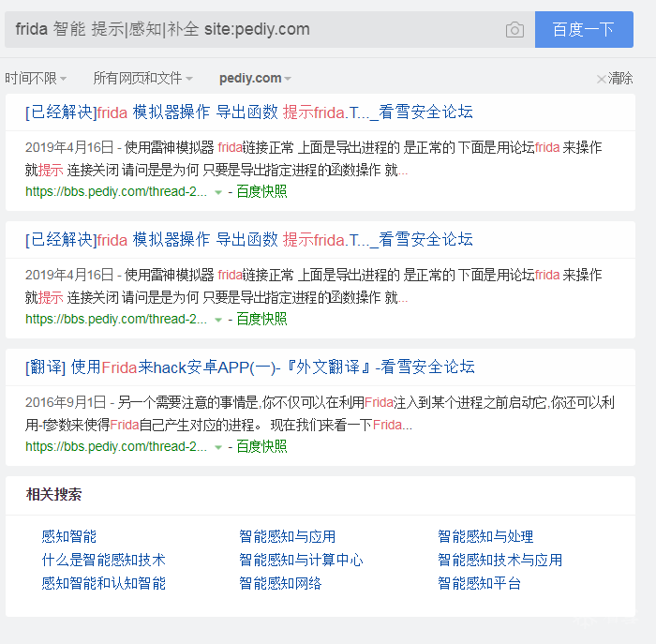The width and height of the screenshot is (656, 644).
Task: Expand the second result's URL dropdown arrow
Action: pos(218,320)
